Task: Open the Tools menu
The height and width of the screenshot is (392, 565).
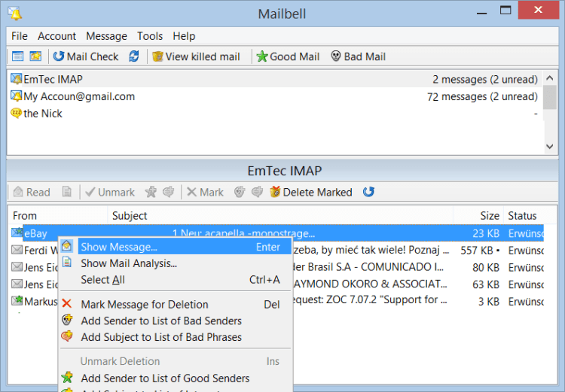Action: (x=150, y=36)
